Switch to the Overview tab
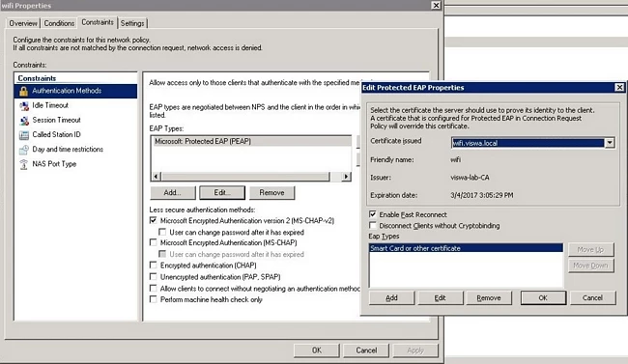Image resolution: width=628 pixels, height=364 pixels. tap(23, 23)
